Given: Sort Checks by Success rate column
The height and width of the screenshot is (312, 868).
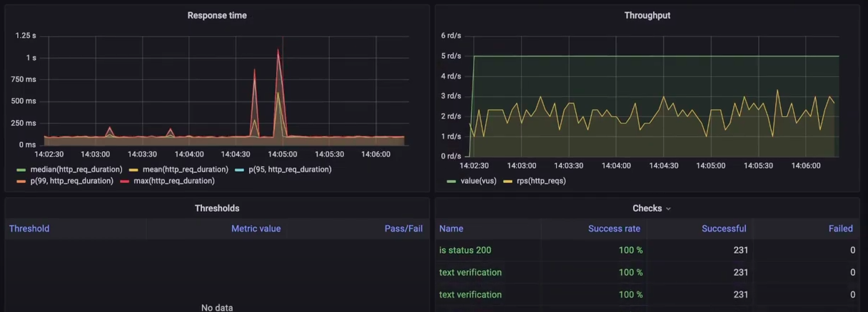Looking at the screenshot, I should (x=614, y=228).
